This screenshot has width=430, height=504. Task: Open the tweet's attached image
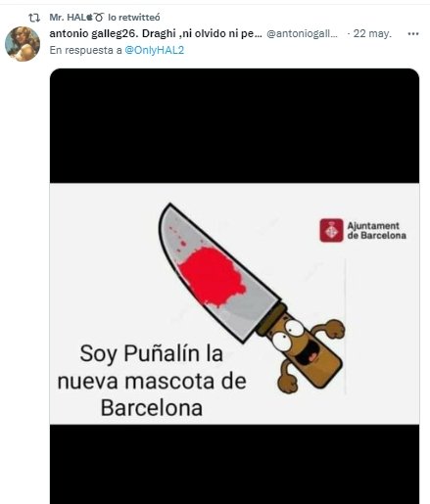[234, 286]
